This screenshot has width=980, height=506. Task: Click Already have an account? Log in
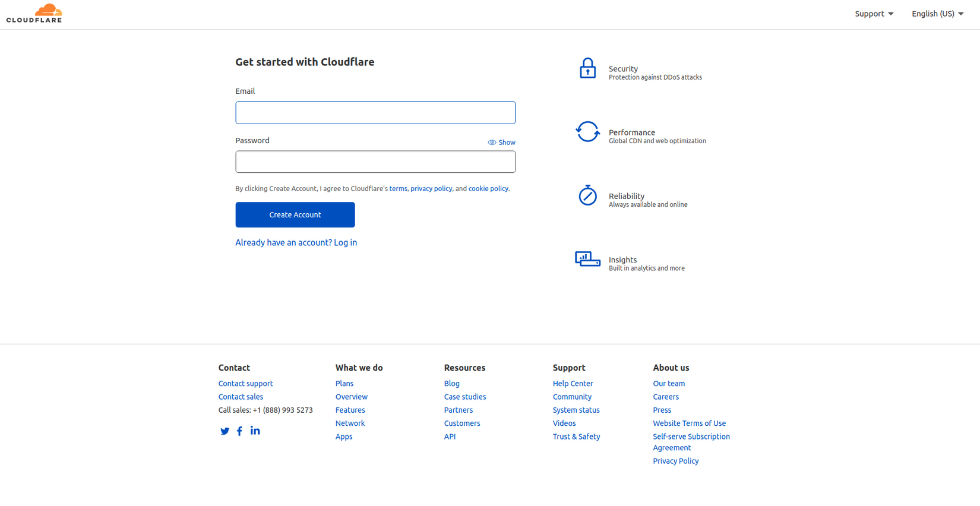pos(296,242)
